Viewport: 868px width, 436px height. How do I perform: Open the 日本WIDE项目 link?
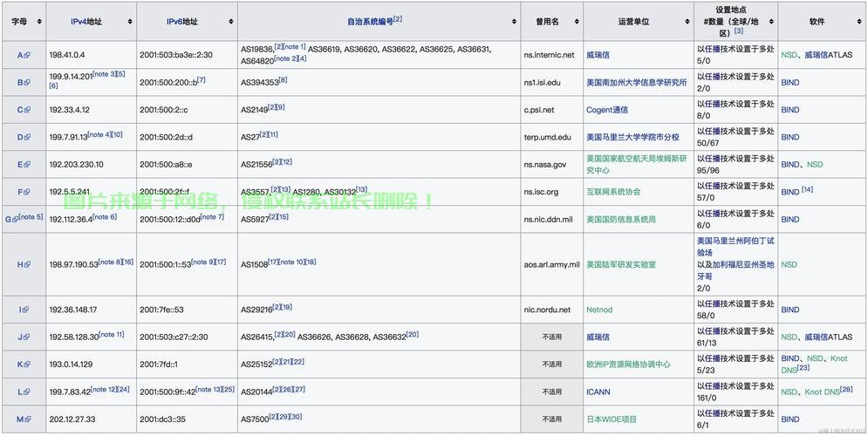tap(612, 419)
